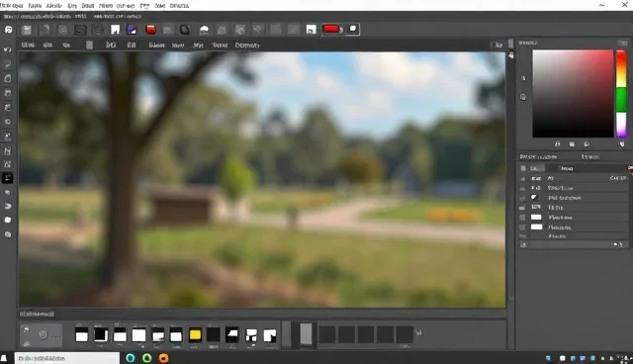
Task: Click the floppy disk save icon in top toolbar
Action: (x=27, y=30)
